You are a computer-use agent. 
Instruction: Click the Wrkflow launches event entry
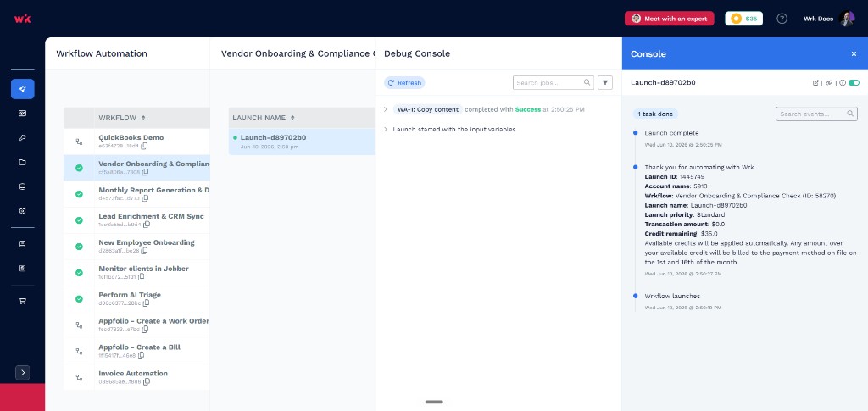click(672, 296)
